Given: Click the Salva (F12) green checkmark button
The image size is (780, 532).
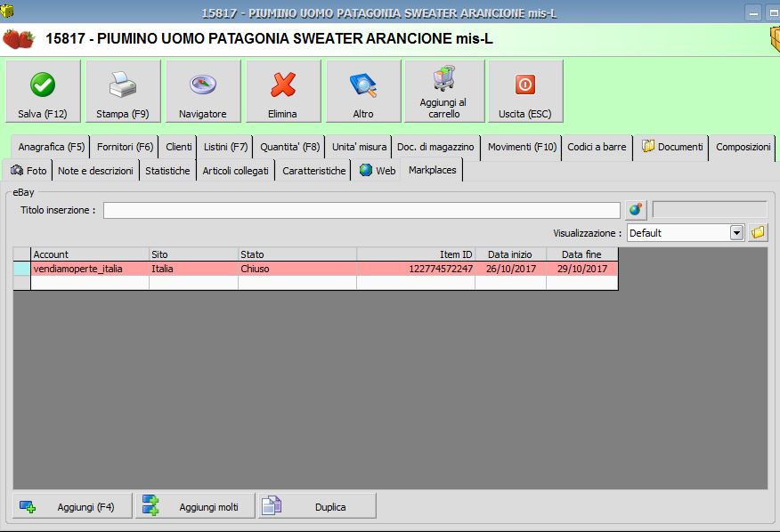Looking at the screenshot, I should point(43,91).
